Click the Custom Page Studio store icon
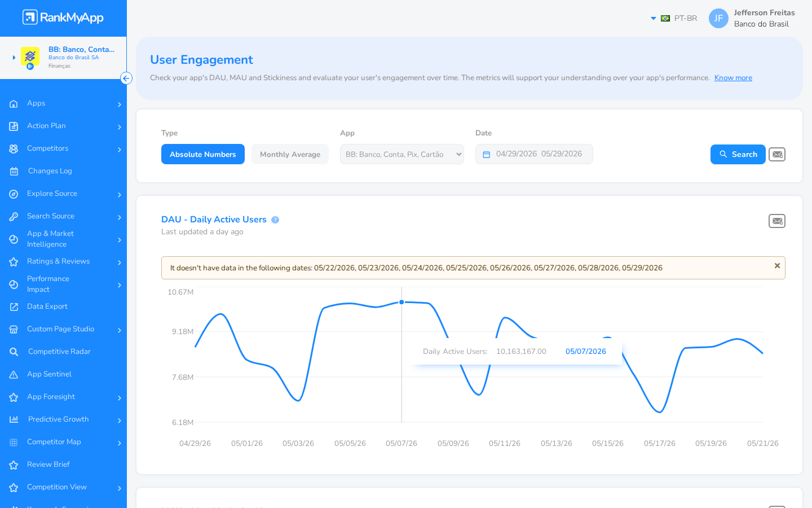Image resolution: width=812 pixels, height=508 pixels. click(x=14, y=330)
